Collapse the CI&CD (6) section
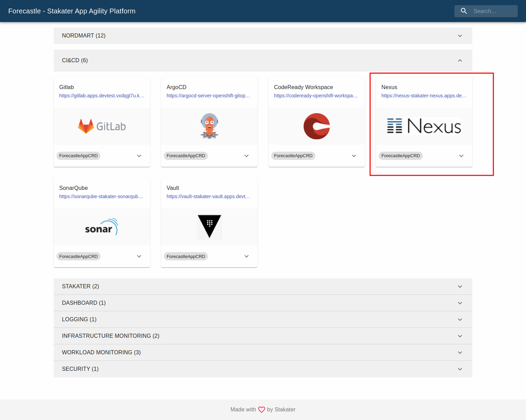The height and width of the screenshot is (420, 526). [460, 61]
